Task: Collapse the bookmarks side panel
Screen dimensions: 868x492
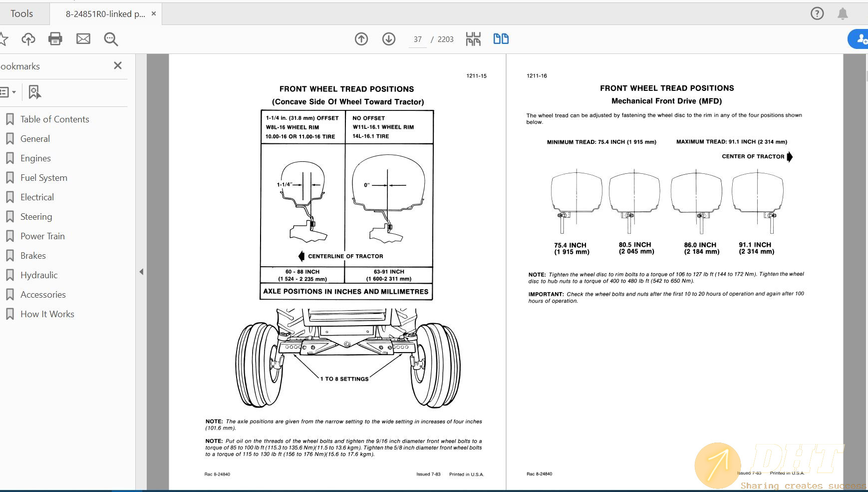Action: tap(141, 272)
